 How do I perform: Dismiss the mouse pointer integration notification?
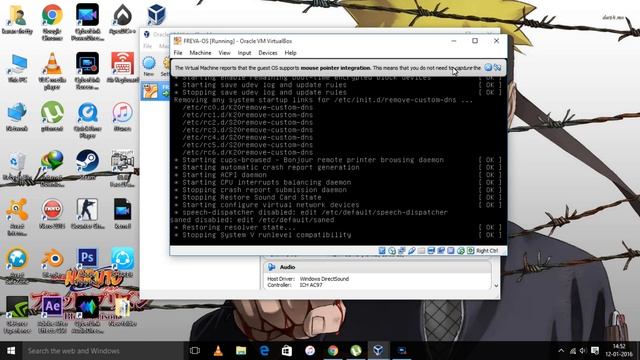click(x=488, y=68)
